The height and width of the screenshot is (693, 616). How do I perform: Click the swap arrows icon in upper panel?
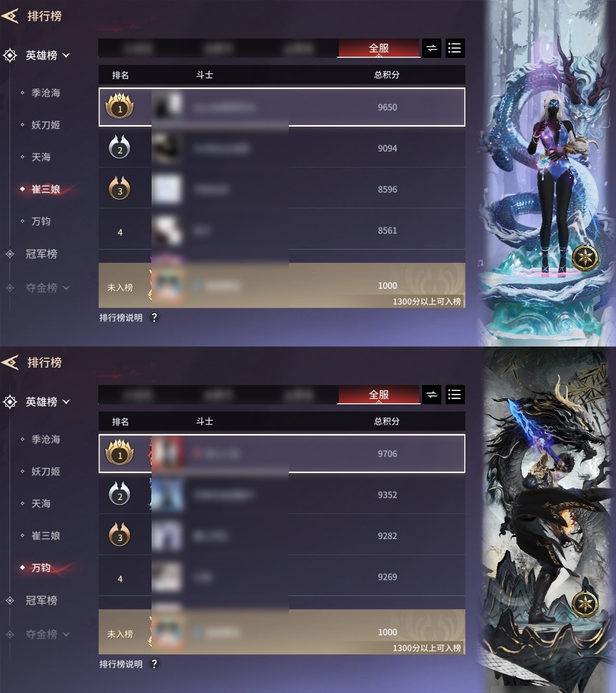click(432, 48)
